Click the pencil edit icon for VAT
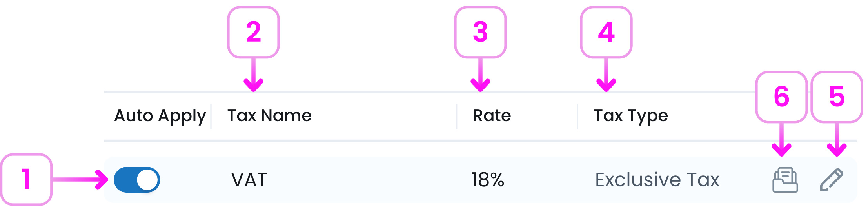 click(x=832, y=180)
